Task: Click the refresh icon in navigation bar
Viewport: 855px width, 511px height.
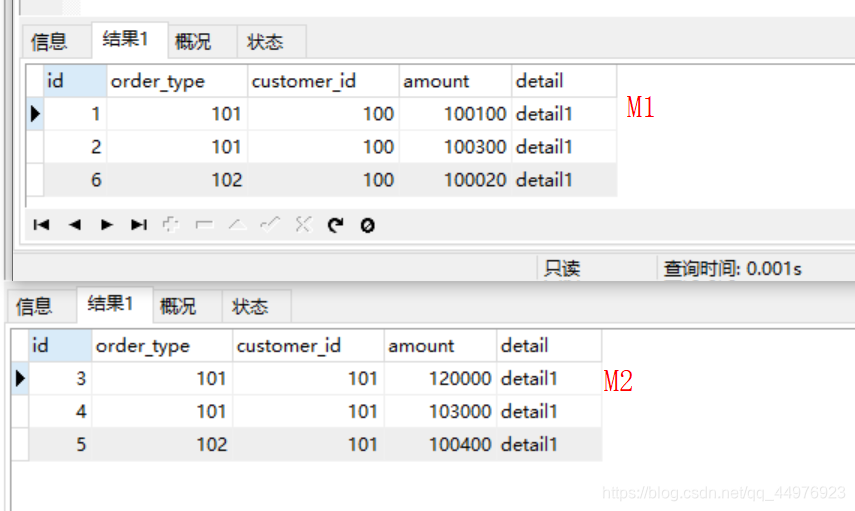Action: pos(335,225)
